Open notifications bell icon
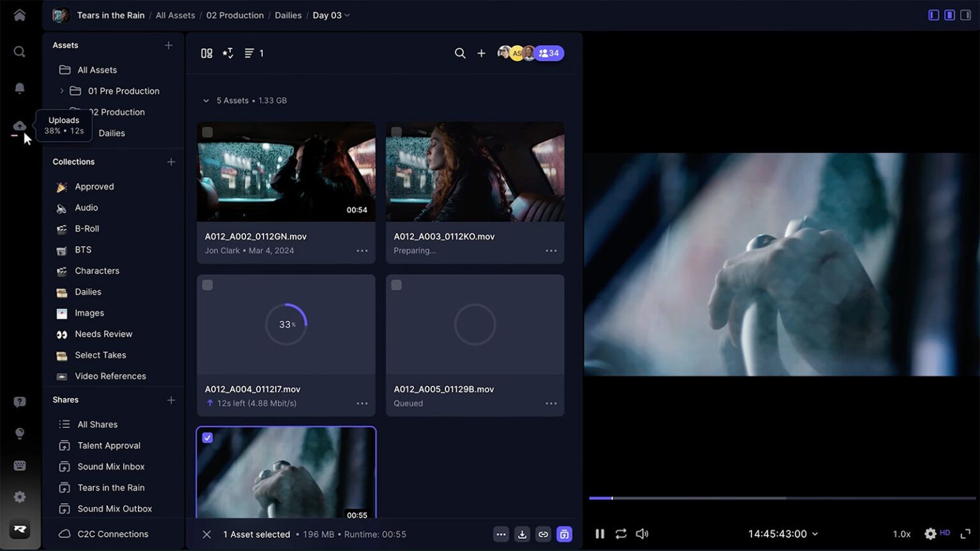Screen dimensions: 980x551 tap(20, 88)
